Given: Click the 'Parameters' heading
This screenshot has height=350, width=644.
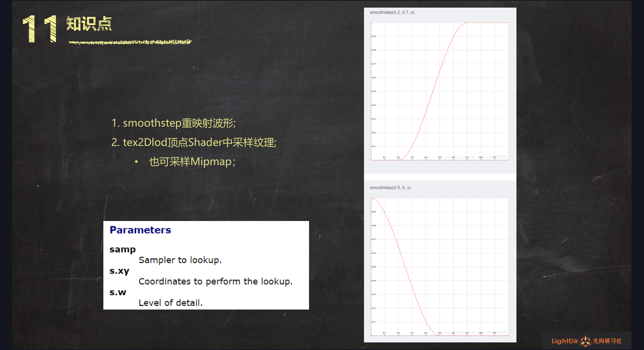Looking at the screenshot, I should (x=140, y=230).
